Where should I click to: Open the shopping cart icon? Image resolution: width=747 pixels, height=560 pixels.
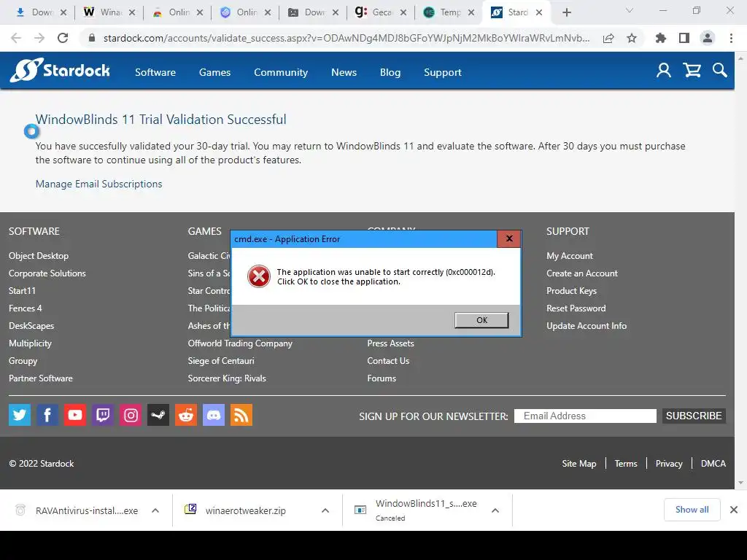[692, 71]
